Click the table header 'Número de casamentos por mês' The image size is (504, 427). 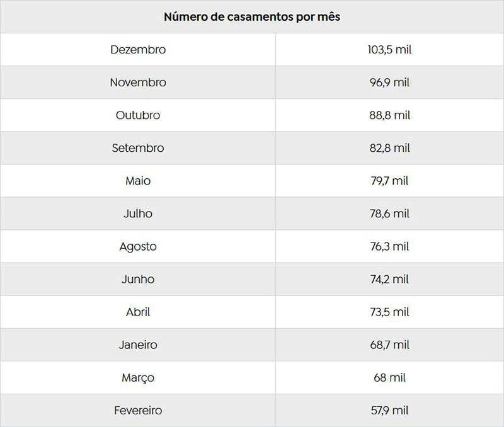coord(252,17)
